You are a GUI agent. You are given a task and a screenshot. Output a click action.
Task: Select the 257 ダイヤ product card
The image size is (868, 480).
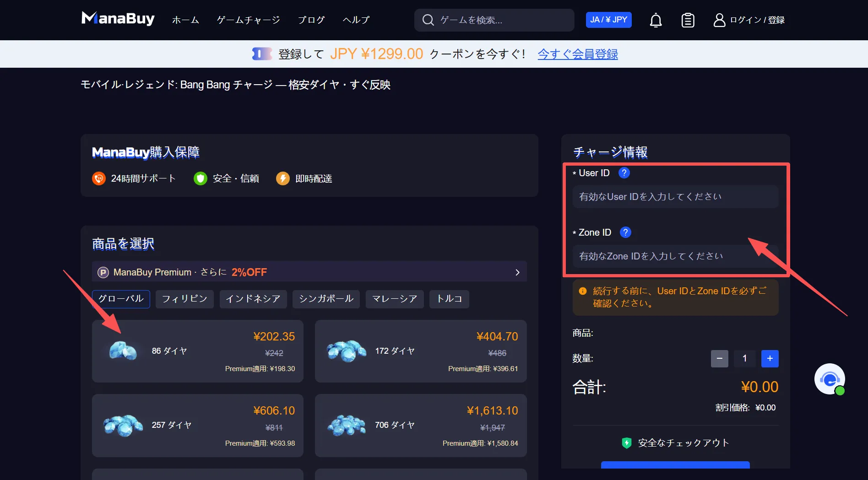click(198, 426)
